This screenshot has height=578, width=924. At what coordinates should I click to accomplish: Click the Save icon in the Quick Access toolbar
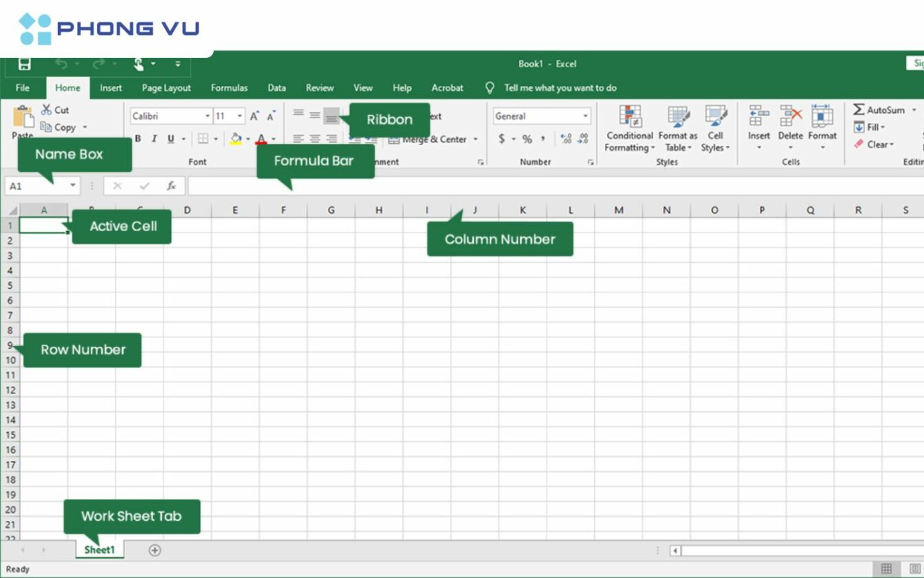24,64
